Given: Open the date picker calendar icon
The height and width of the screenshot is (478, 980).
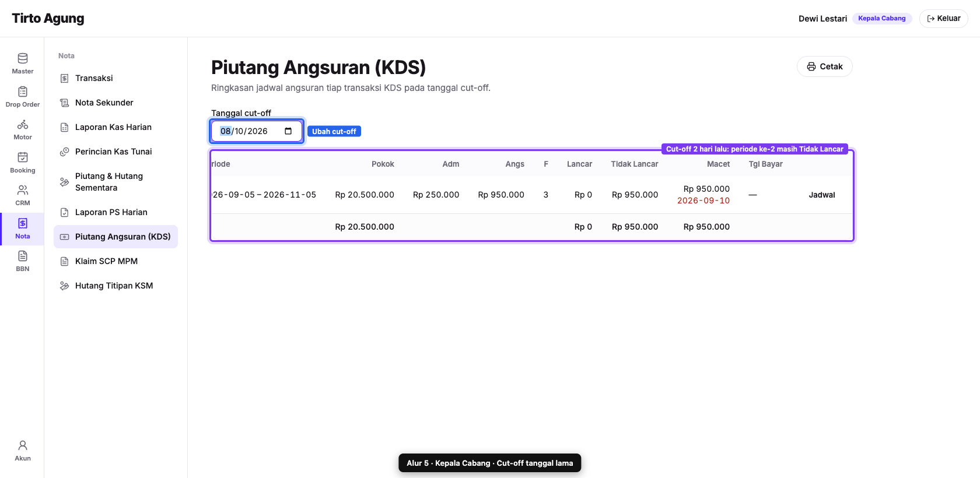Looking at the screenshot, I should click(x=288, y=131).
